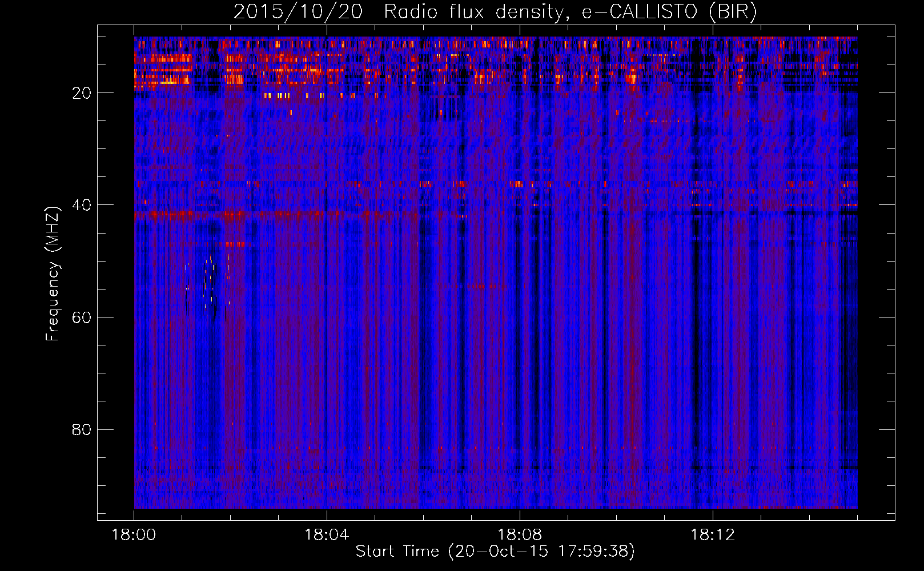Click the 18:04 time tick label
This screenshot has height=571, width=924.
[327, 535]
